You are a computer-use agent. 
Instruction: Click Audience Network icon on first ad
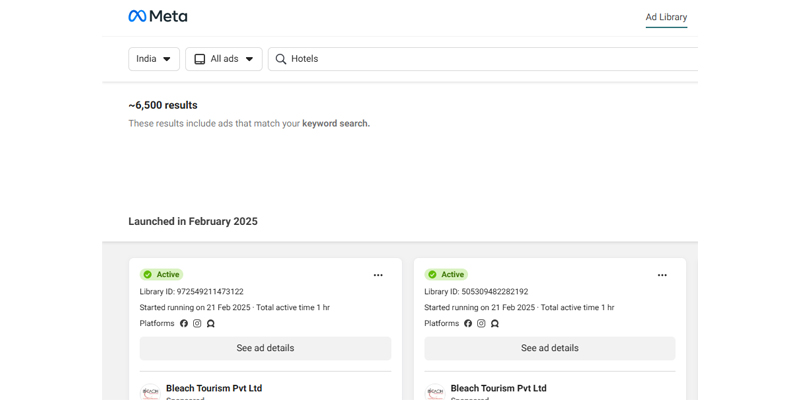(211, 324)
